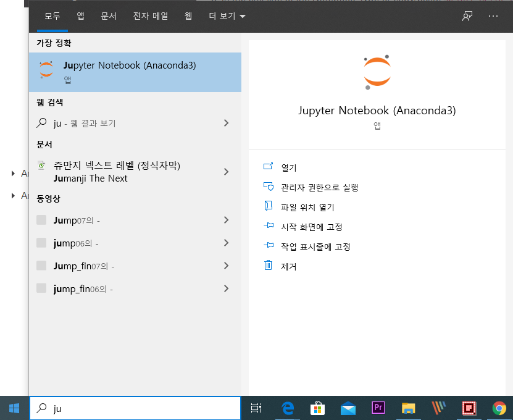The image size is (513, 420).
Task: Select 쥬만지 넥스트 레벨 document result
Action: point(135,172)
